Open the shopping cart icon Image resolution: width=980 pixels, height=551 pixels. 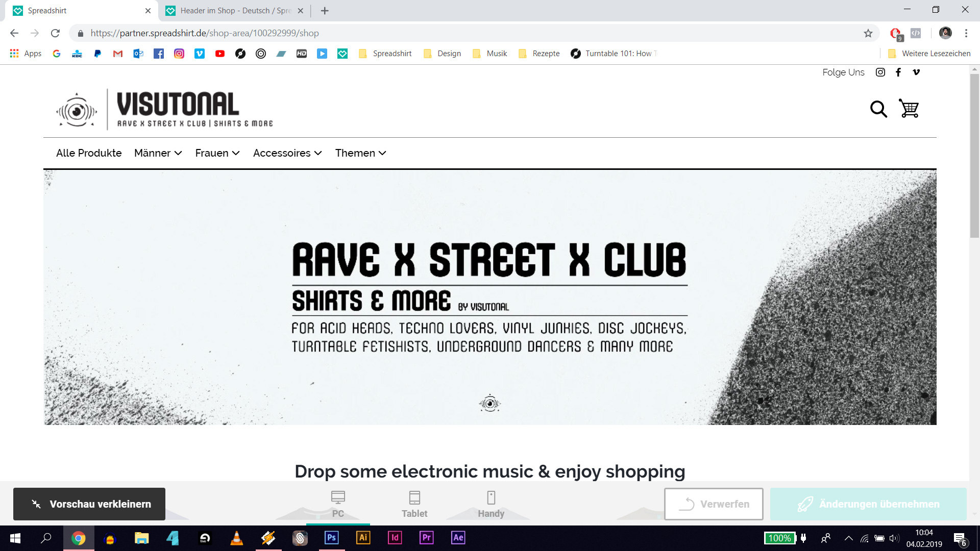tap(909, 109)
